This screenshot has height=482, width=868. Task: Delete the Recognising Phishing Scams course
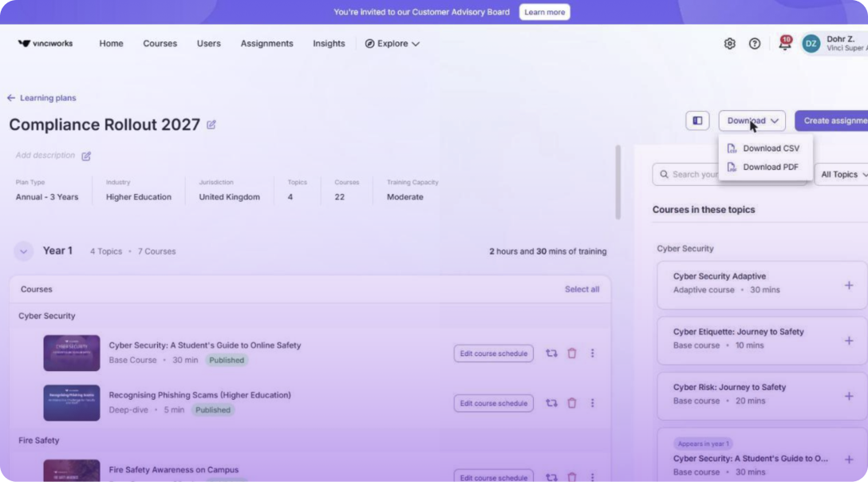(x=572, y=403)
